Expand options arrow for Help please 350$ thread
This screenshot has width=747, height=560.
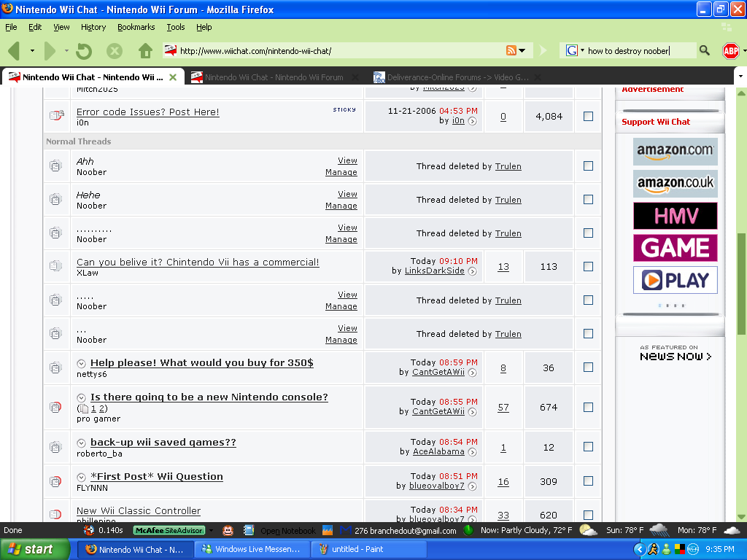pyautogui.click(x=82, y=363)
